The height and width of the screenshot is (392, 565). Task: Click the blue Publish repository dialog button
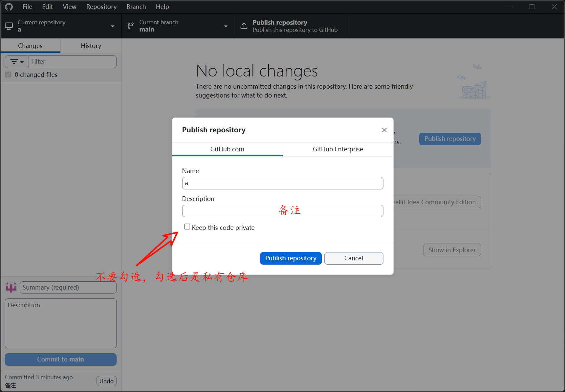291,258
